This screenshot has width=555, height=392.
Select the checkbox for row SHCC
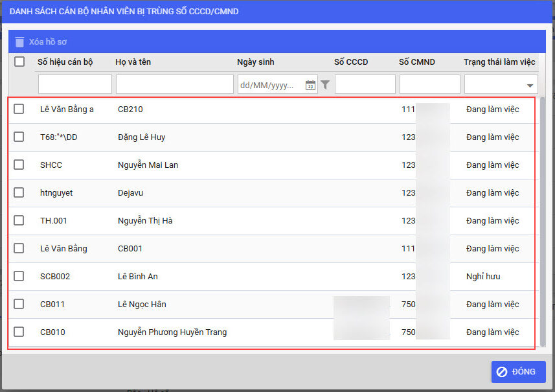pyautogui.click(x=19, y=165)
